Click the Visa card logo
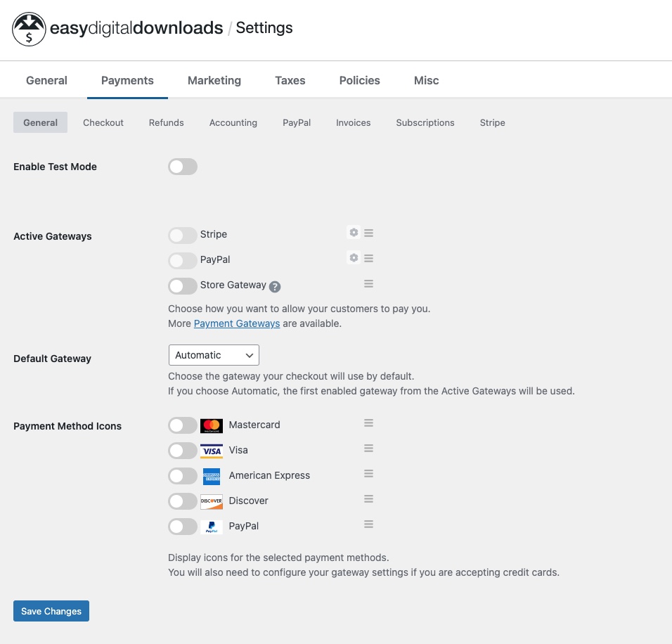 212,451
